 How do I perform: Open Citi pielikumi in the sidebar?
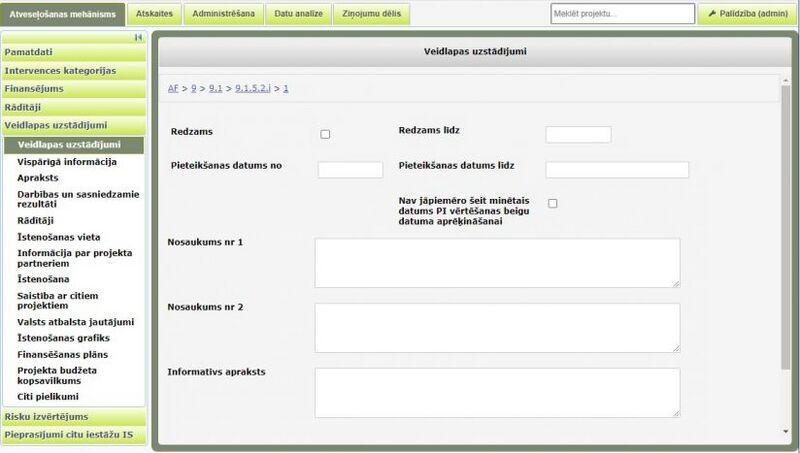pos(48,396)
